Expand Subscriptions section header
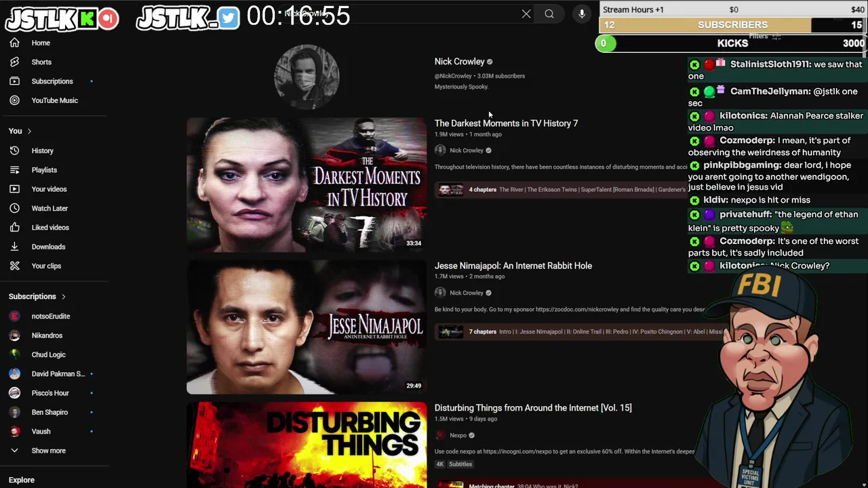868x488 pixels. [37, 296]
